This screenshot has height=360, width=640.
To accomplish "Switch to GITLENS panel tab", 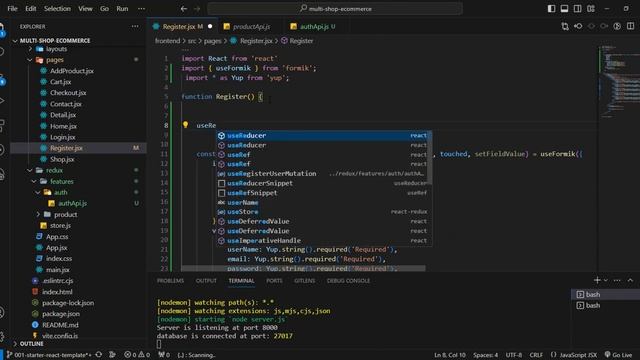I will click(x=304, y=281).
